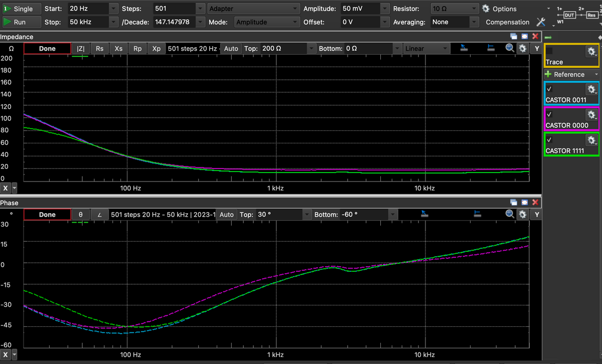The image size is (602, 364).
Task: Open Resistor 10 Ω dropdown
Action: point(474,9)
